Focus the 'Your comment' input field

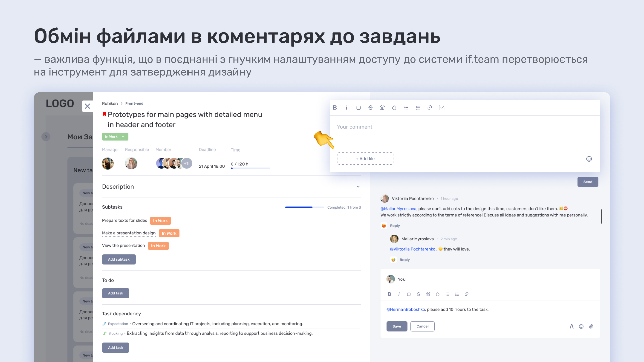pyautogui.click(x=465, y=127)
